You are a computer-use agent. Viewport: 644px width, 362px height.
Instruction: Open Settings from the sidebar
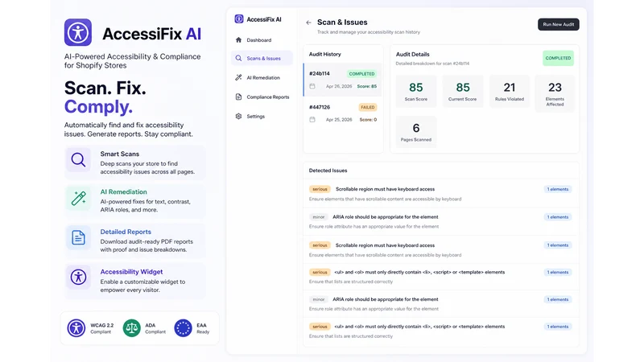(x=262, y=116)
